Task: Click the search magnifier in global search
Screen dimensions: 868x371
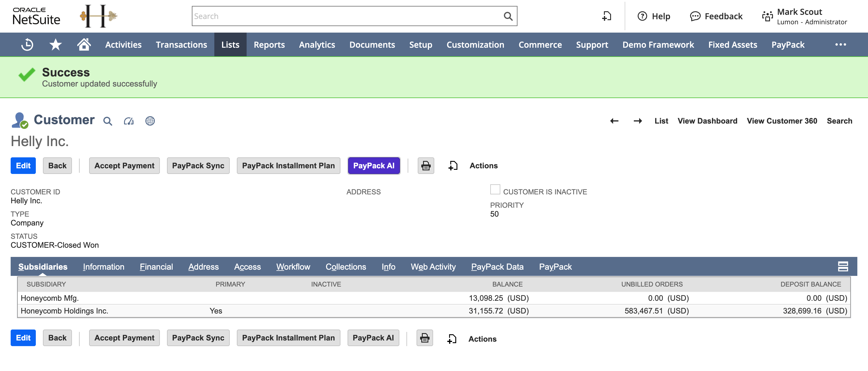Action: 508,16
